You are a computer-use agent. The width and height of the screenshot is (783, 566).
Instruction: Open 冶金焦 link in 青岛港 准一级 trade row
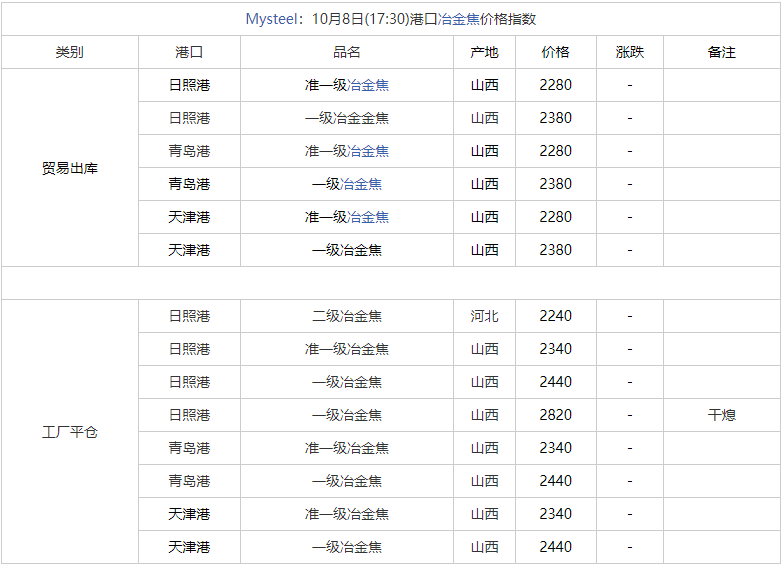pyautogui.click(x=368, y=151)
